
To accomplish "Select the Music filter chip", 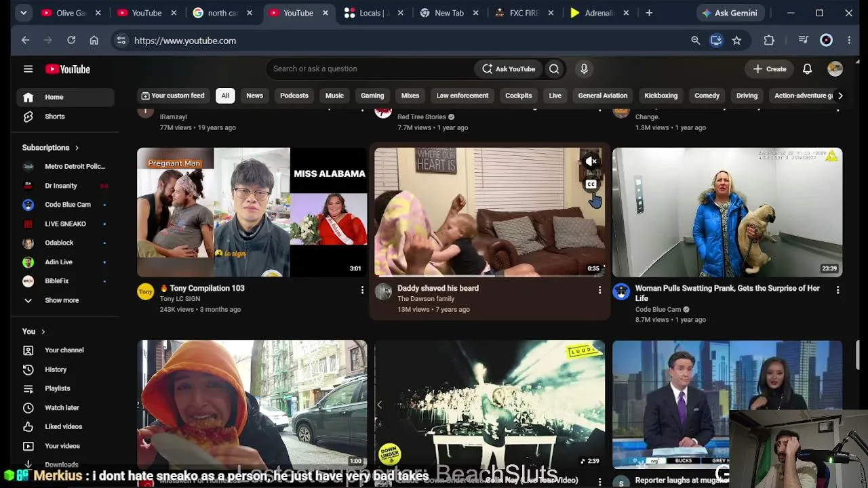I will click(334, 96).
